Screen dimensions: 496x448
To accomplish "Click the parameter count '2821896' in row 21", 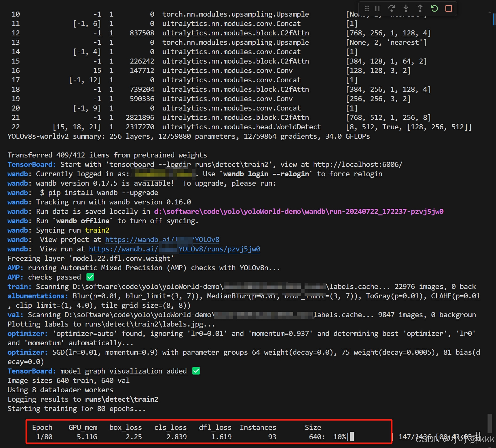I will pos(140,118).
